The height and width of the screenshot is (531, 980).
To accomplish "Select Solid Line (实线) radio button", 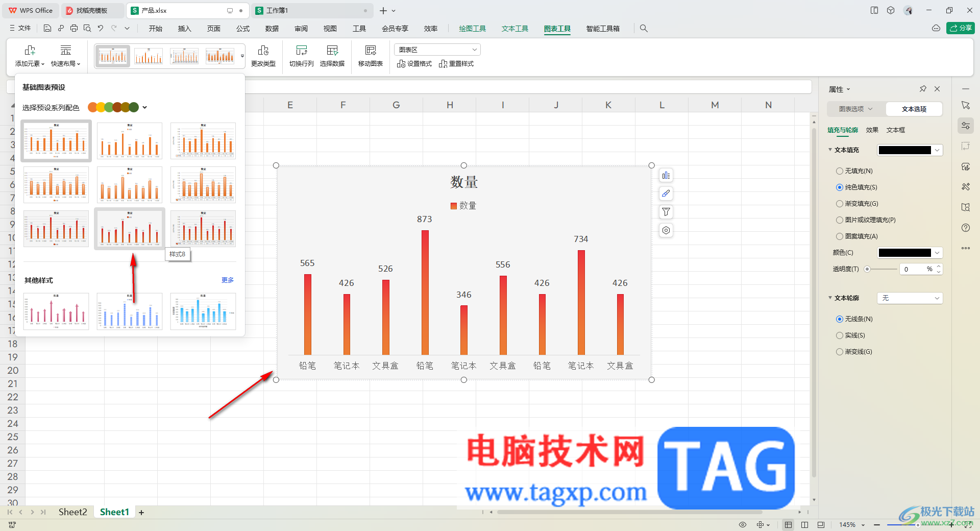I will point(840,335).
